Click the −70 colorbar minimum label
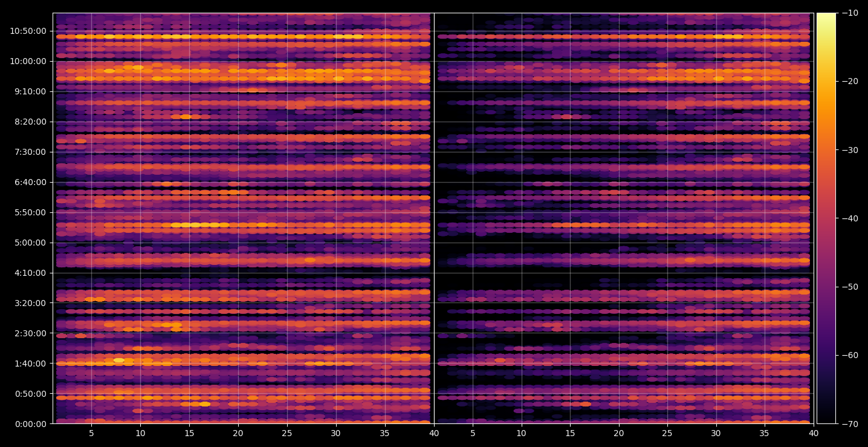The image size is (868, 447). click(849, 423)
